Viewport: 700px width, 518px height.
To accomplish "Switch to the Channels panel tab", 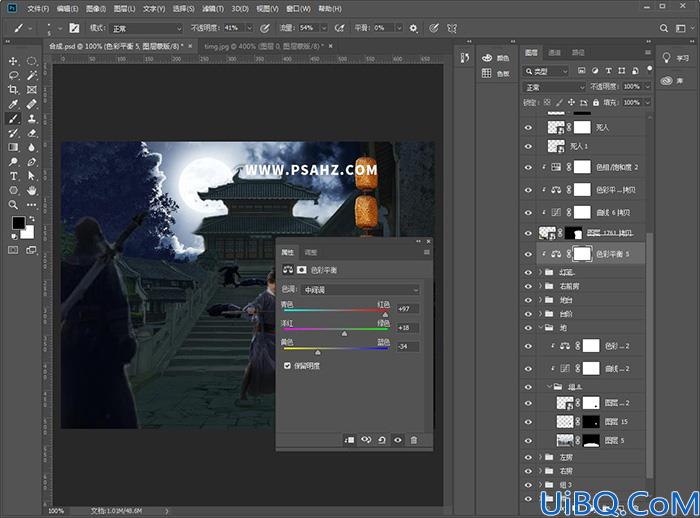I will point(554,53).
